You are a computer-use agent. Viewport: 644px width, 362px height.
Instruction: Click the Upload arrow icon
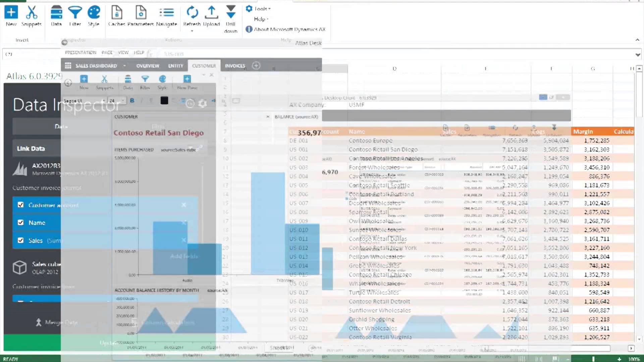click(x=211, y=12)
